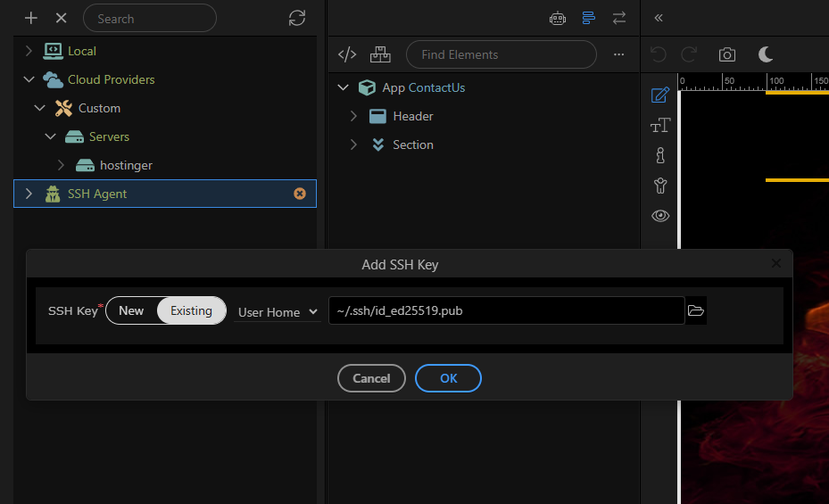The width and height of the screenshot is (829, 504).
Task: Toggle the eye preview icon
Action: (x=660, y=216)
